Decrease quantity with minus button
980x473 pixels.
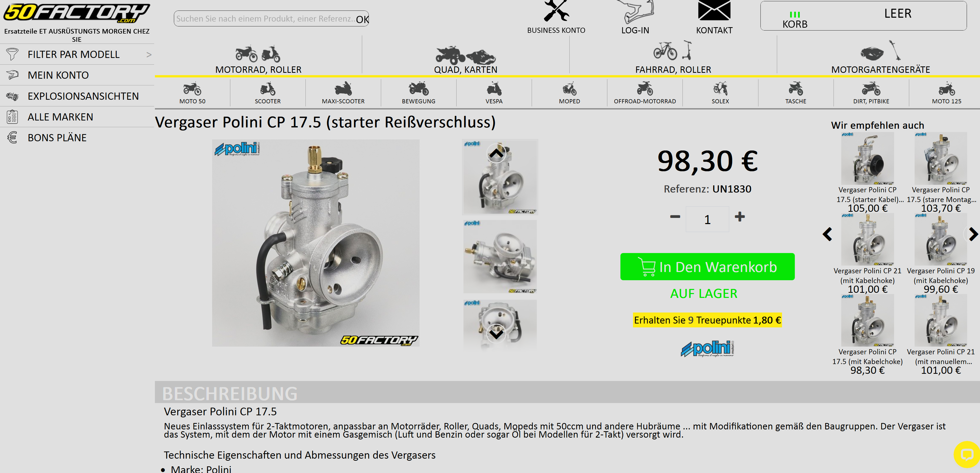[x=675, y=217]
